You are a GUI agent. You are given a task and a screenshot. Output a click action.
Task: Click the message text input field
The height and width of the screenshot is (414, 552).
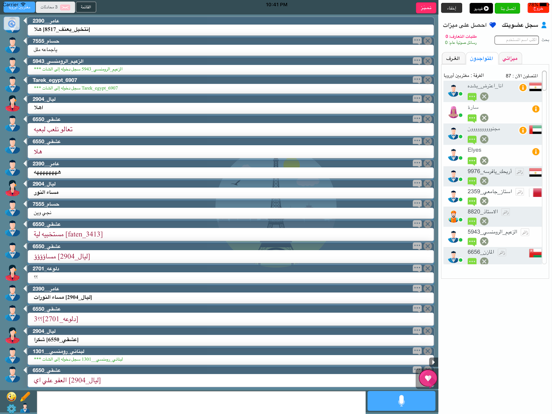[201, 402]
